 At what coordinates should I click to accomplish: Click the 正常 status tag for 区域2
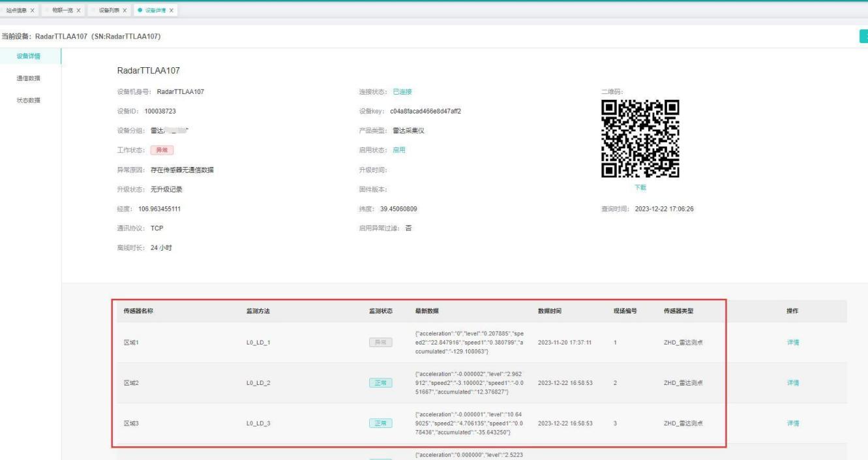click(x=380, y=383)
